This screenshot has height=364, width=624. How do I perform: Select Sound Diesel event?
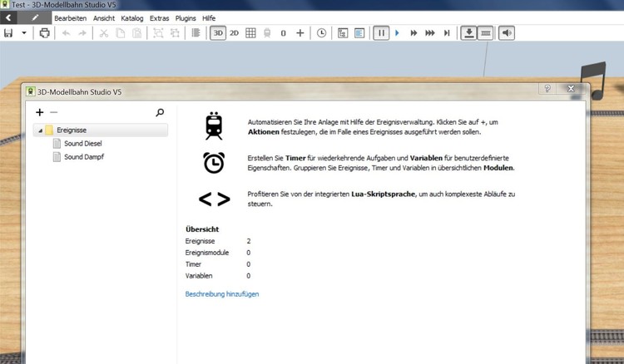click(x=82, y=144)
